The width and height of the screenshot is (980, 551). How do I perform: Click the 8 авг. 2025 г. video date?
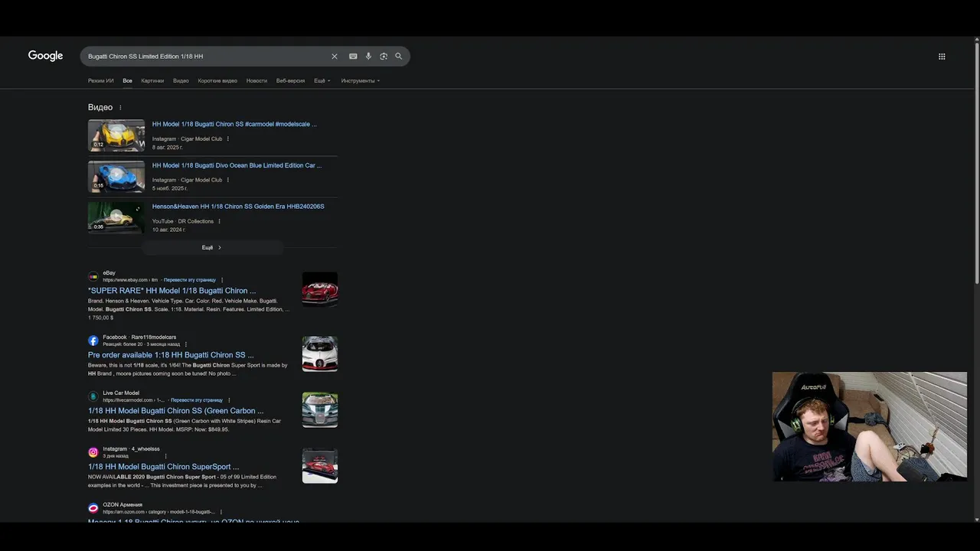click(x=167, y=147)
